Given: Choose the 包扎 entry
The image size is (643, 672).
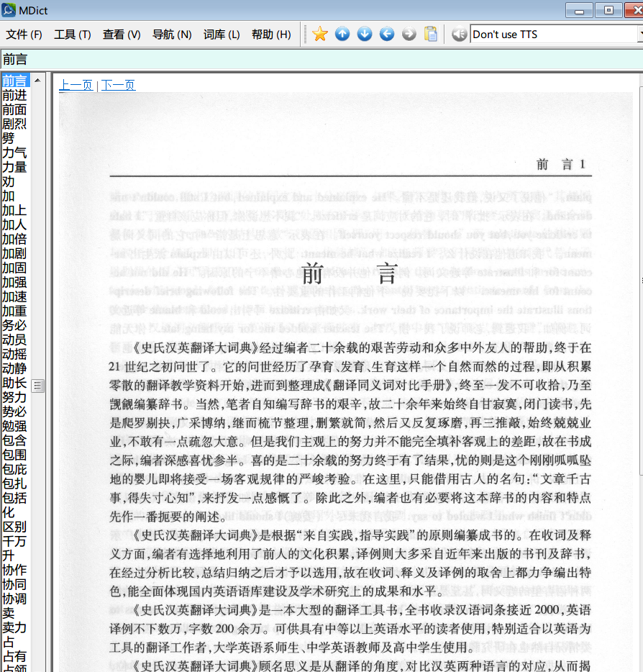Looking at the screenshot, I should 14,483.
